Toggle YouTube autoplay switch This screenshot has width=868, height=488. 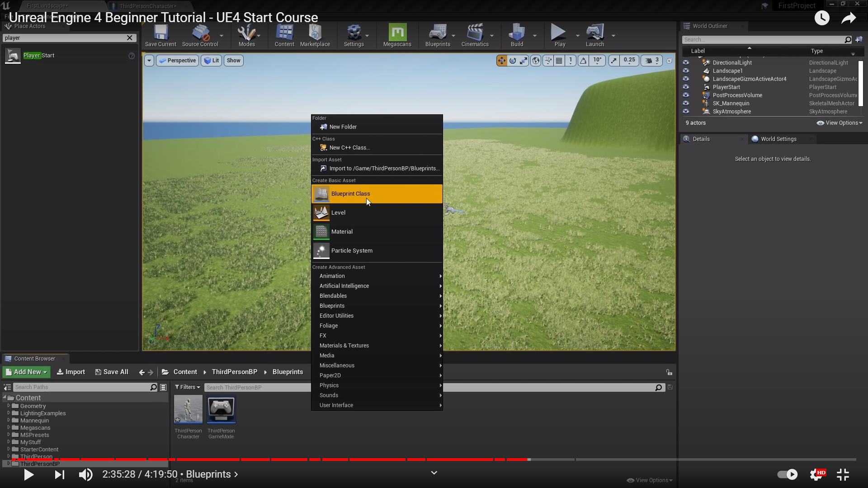coord(787,474)
